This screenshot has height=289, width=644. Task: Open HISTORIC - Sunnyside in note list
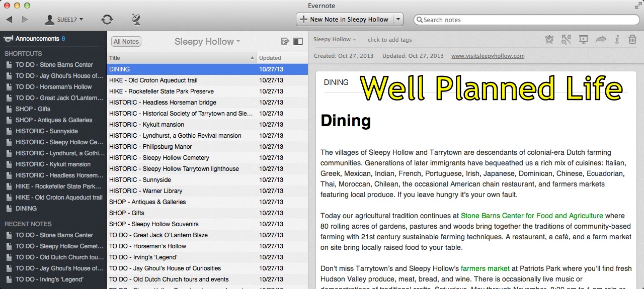tap(207, 180)
